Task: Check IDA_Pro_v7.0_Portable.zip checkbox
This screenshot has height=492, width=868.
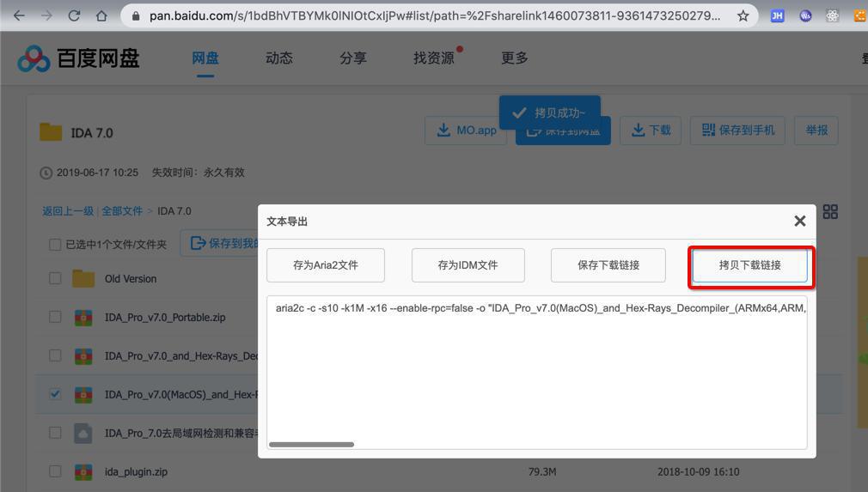Action: click(55, 317)
